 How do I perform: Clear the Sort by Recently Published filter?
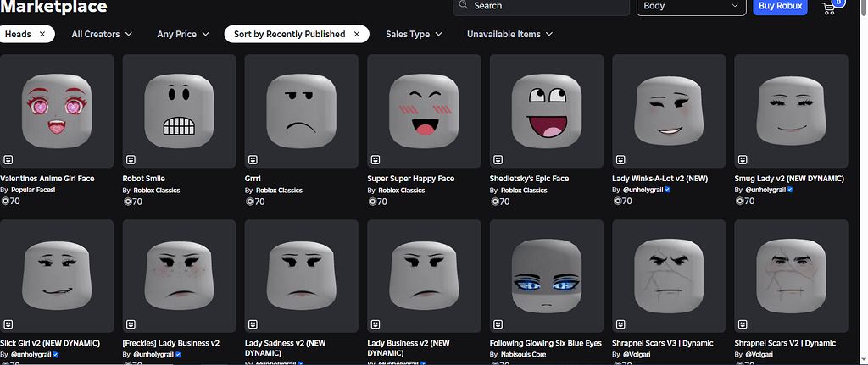tap(357, 34)
